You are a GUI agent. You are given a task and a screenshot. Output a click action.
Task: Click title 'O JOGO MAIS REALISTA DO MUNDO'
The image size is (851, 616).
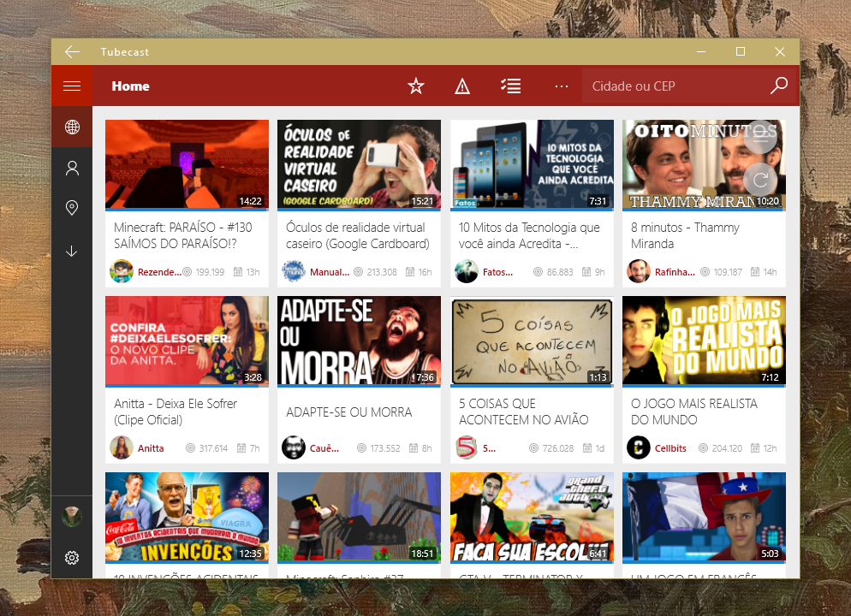click(694, 412)
